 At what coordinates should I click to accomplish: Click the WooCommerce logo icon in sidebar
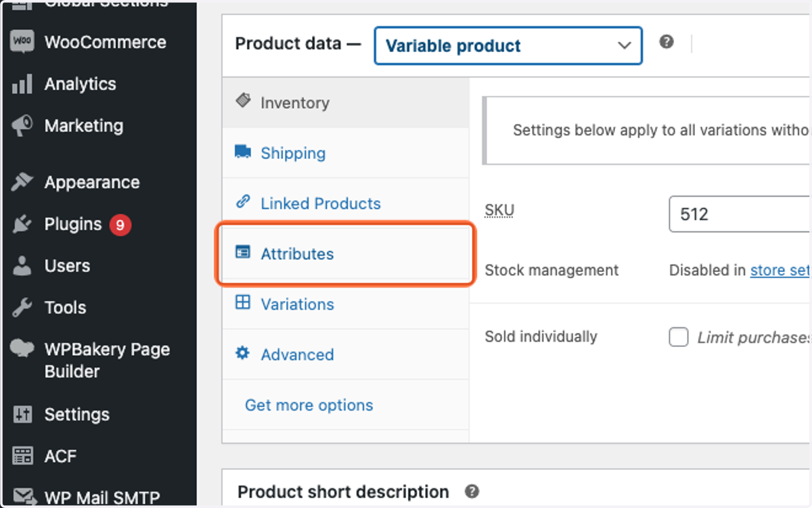pos(22,42)
